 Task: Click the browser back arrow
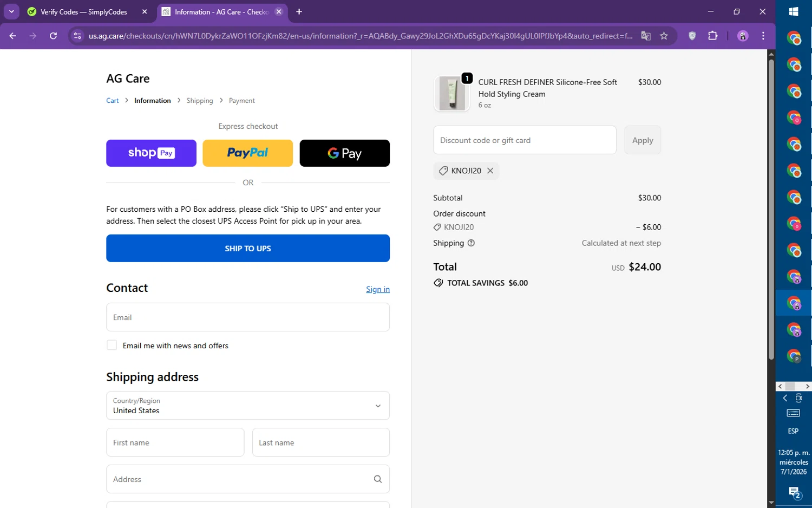pyautogui.click(x=13, y=36)
